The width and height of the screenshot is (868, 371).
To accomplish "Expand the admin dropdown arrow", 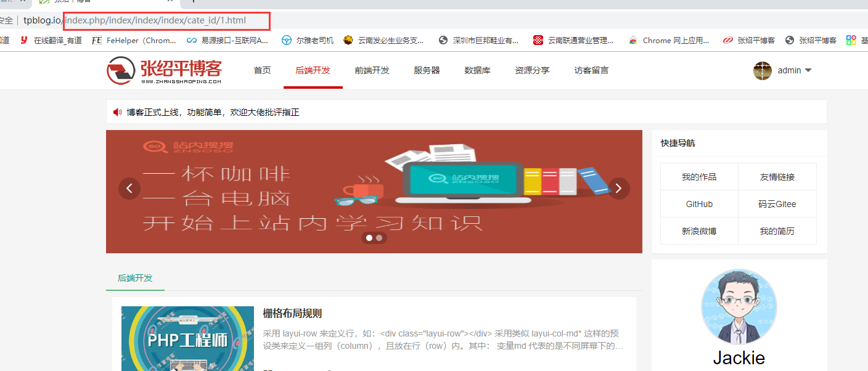I will click(808, 70).
